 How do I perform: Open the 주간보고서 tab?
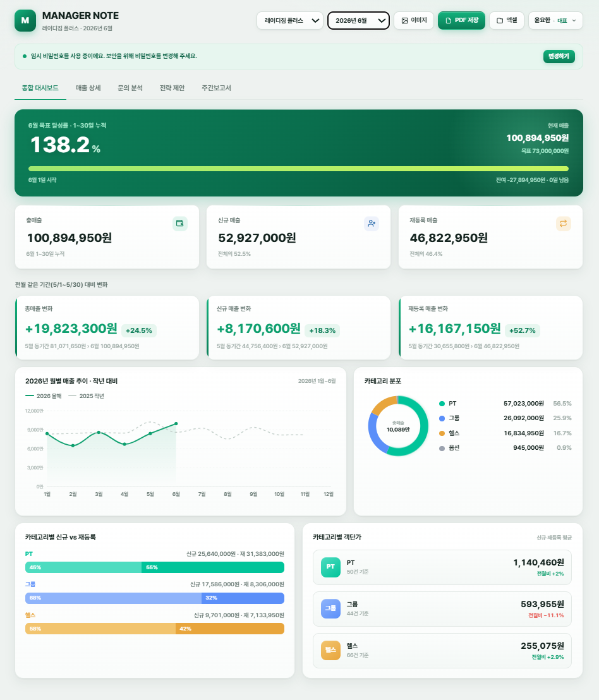tap(216, 88)
